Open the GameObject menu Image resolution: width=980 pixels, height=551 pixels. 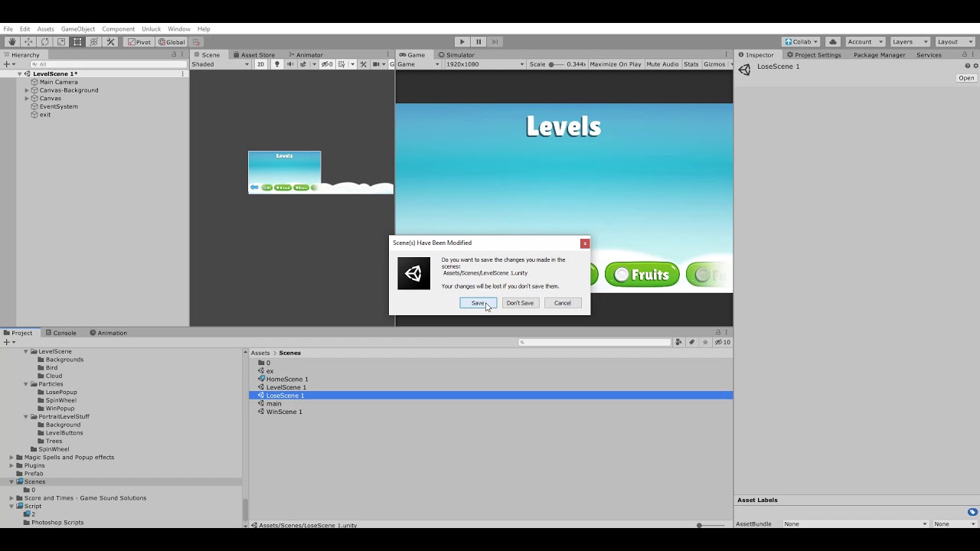[78, 29]
